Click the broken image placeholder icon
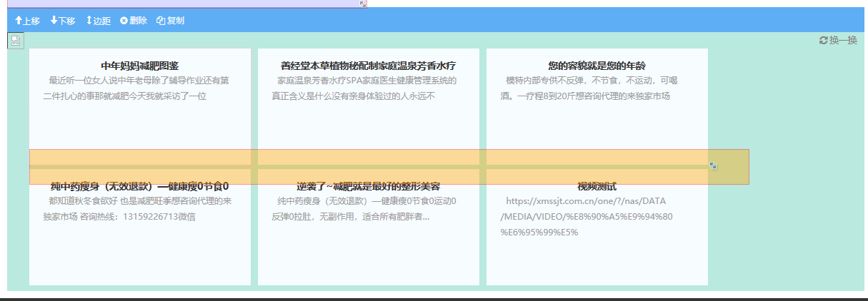868x301 pixels. point(16,41)
